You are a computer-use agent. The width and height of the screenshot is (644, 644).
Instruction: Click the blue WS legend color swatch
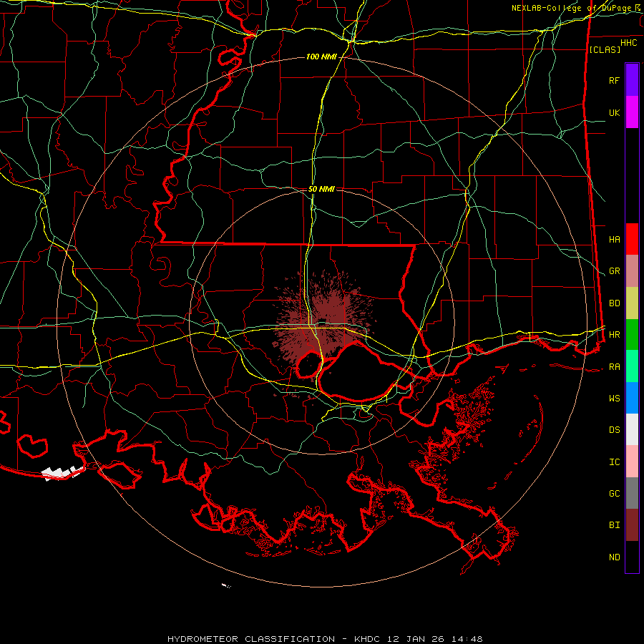(632, 398)
